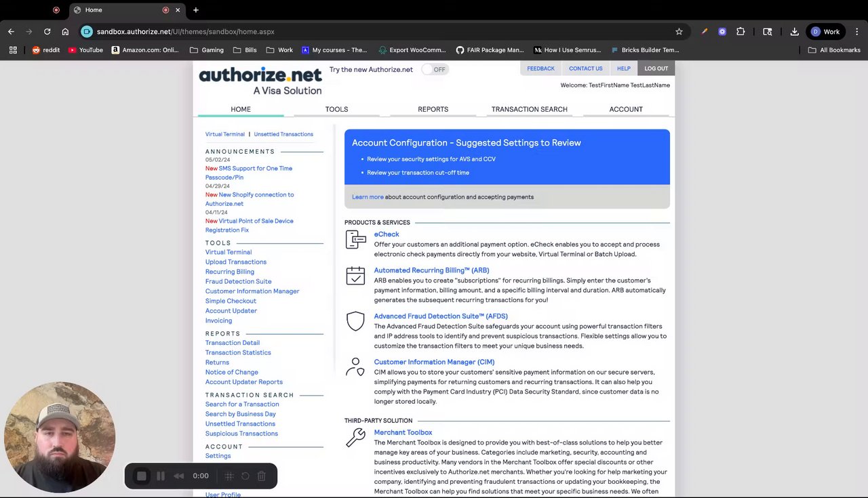Click the CONTACT US button
Viewport: 868px width, 498px height.
585,68
